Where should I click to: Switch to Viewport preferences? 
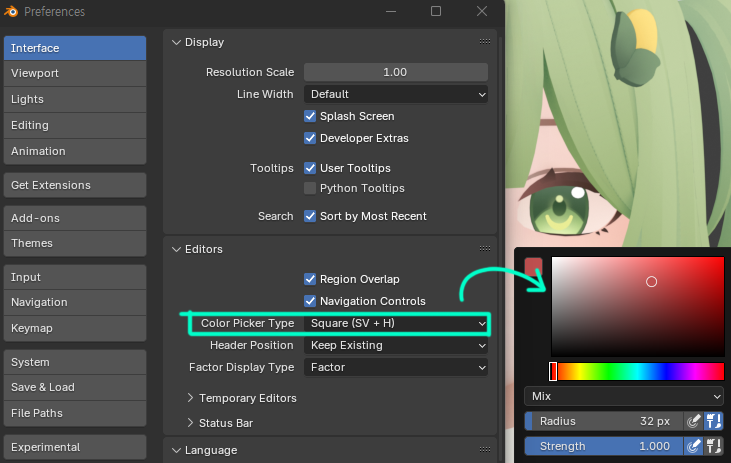[75, 73]
